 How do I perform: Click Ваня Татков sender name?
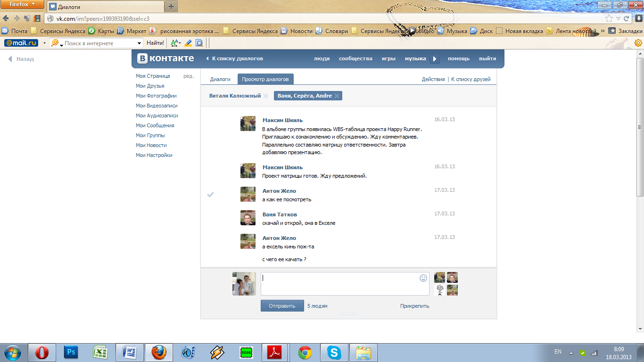[x=280, y=214]
